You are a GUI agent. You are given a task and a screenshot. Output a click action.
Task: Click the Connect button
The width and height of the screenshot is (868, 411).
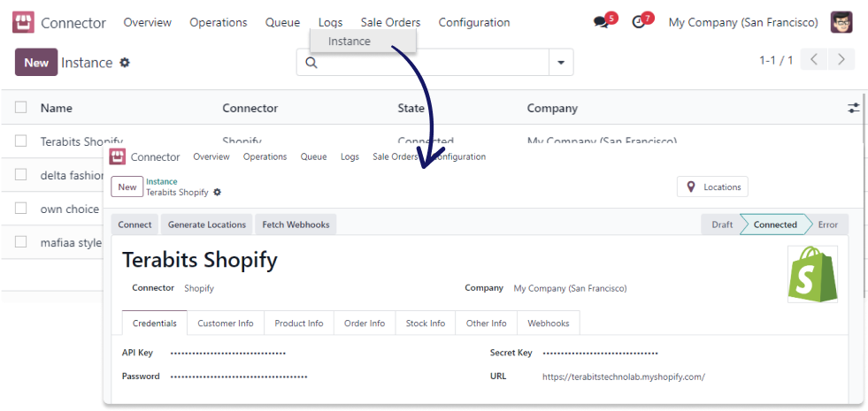click(135, 225)
